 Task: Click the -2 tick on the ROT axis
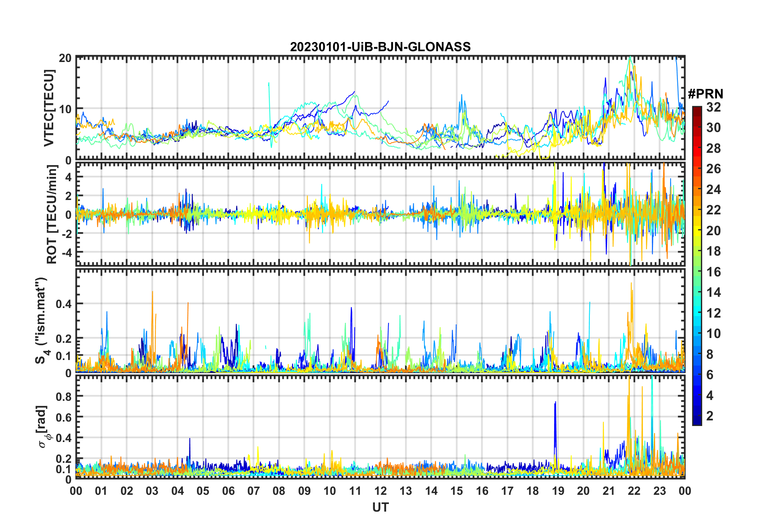[x=66, y=233]
